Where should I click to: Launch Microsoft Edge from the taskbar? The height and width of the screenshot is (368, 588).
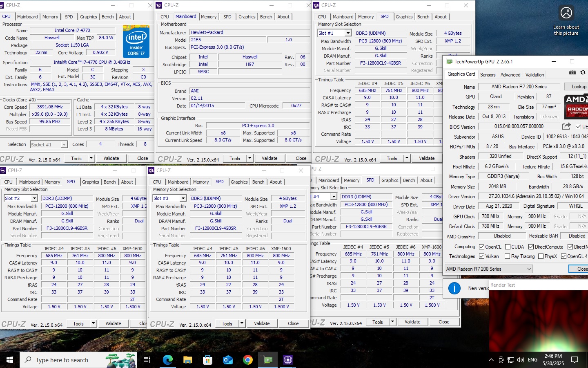point(168,360)
